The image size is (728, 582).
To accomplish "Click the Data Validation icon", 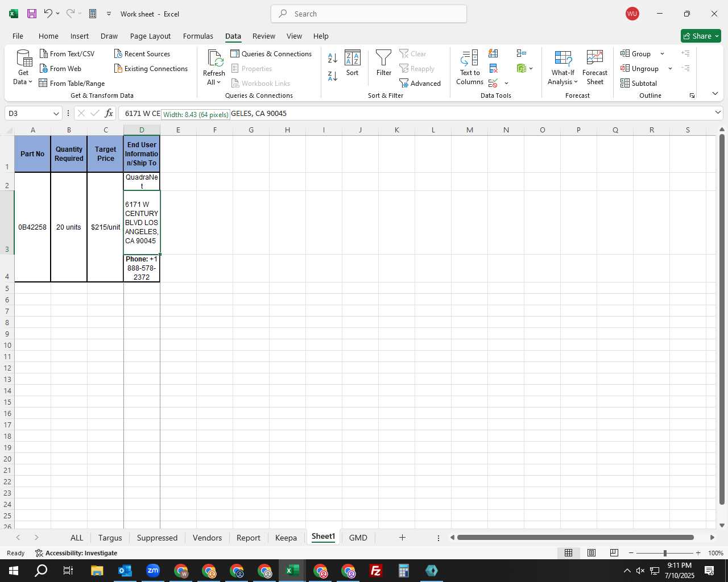I will pyautogui.click(x=493, y=83).
